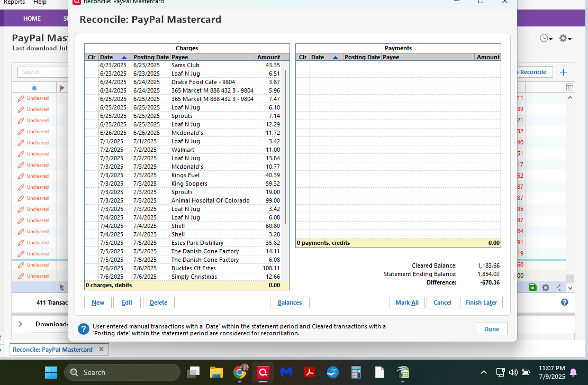Viewport: 588px width, 385px height.
Task: Cancel the reconciliation
Action: 442,302
